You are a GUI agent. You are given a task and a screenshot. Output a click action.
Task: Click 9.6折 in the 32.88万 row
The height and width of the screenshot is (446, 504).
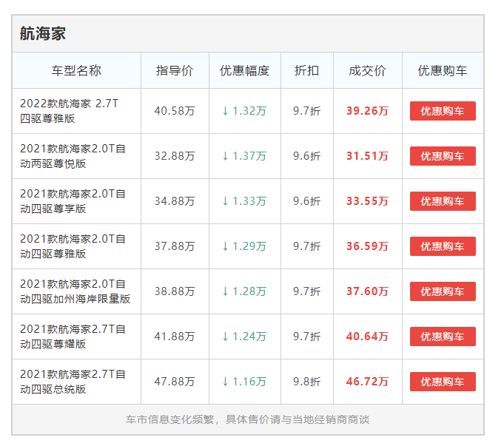(x=306, y=156)
